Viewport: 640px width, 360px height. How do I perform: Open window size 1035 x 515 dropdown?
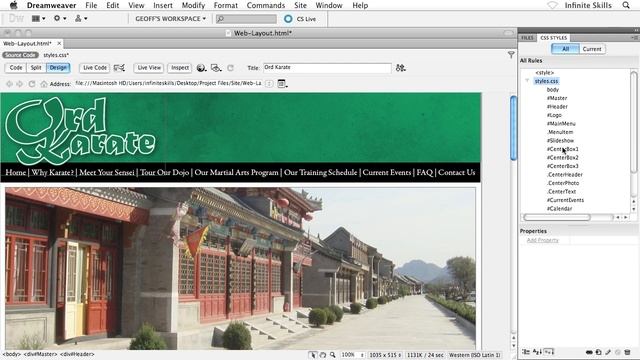pos(385,355)
